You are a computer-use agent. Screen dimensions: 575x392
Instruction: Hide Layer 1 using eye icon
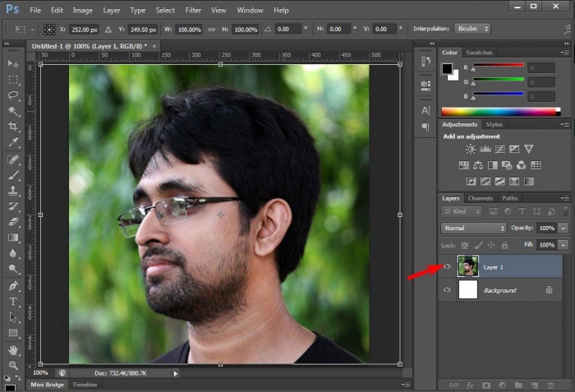click(x=448, y=266)
